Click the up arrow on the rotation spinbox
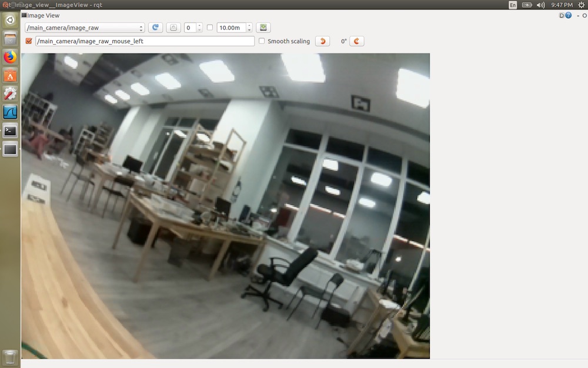588x368 pixels. coord(199,24)
